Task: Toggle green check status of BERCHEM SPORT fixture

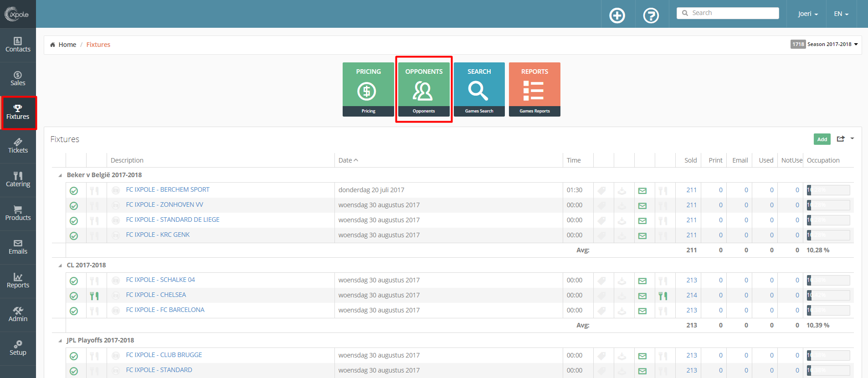Action: point(74,191)
